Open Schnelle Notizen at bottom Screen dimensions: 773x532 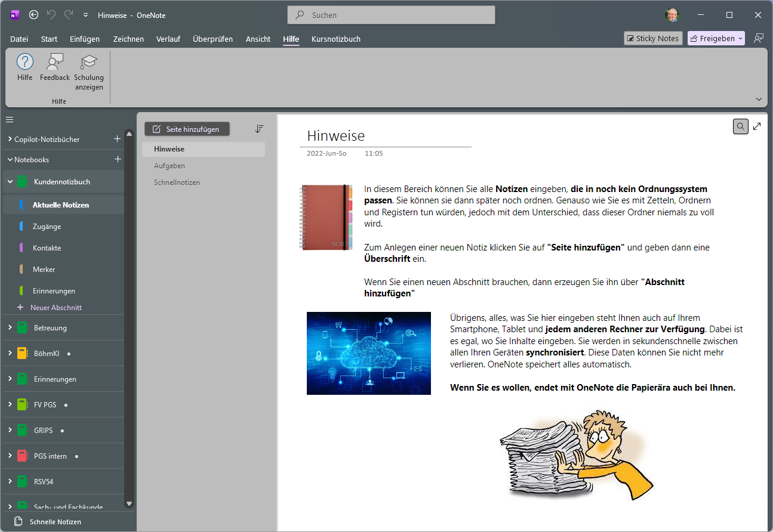[48, 522]
